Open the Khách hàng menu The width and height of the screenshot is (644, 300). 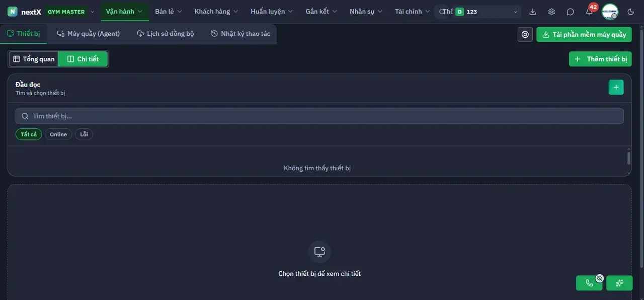click(216, 12)
